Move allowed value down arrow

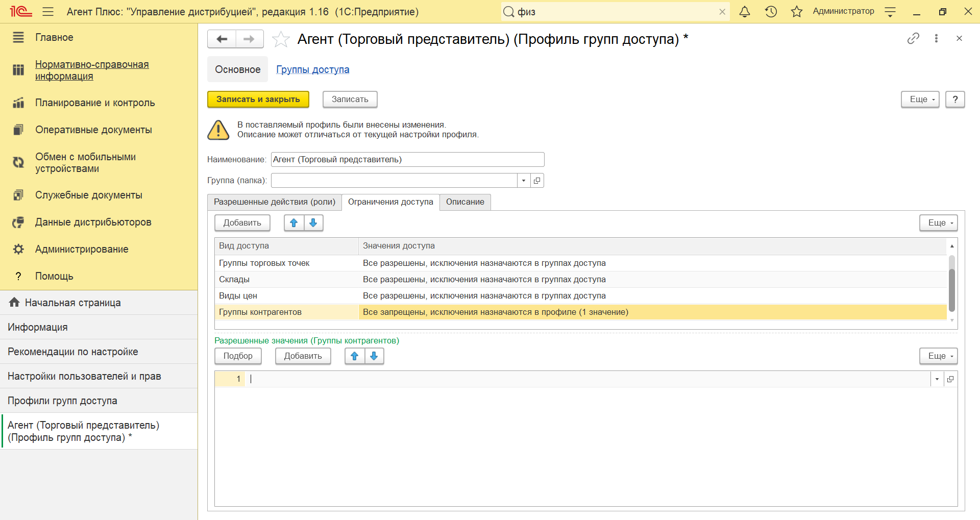point(374,356)
